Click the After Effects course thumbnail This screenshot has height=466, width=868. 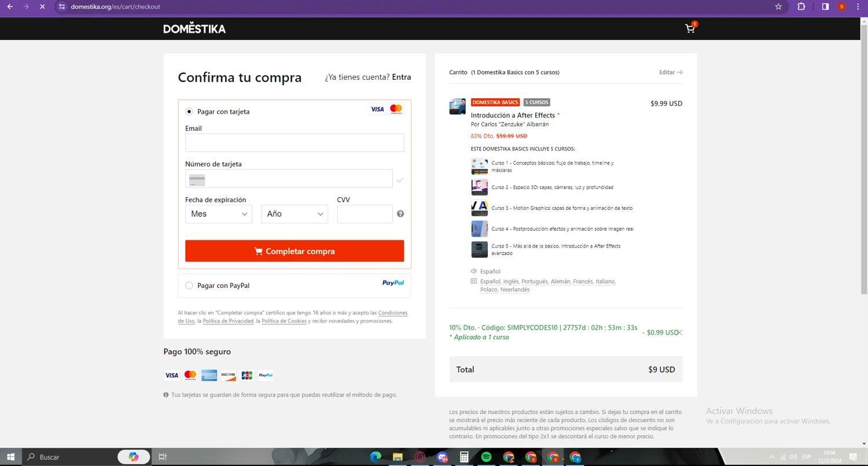pyautogui.click(x=457, y=106)
